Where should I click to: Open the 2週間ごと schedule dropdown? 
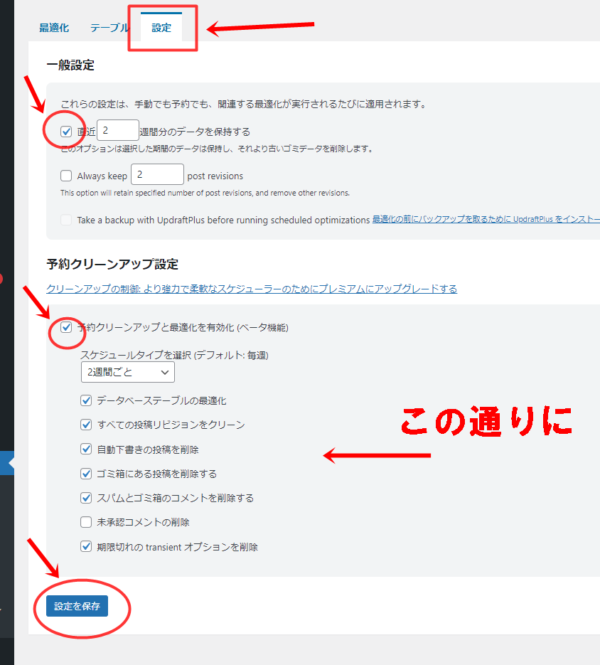[x=128, y=372]
